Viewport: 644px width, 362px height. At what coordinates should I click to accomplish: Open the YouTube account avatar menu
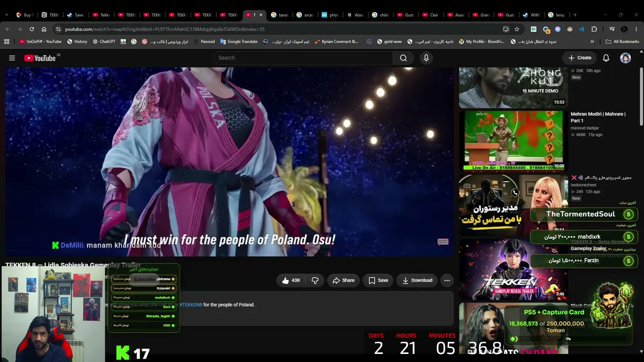(625, 58)
